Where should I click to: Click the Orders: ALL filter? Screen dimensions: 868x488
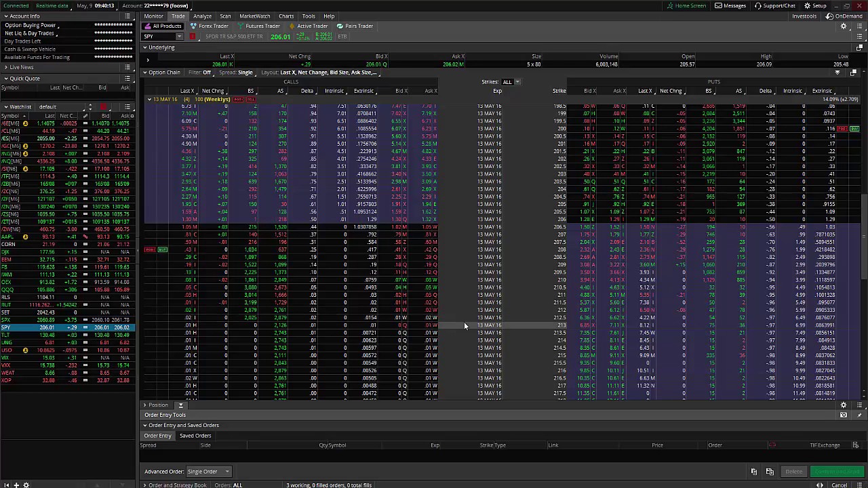click(229, 485)
